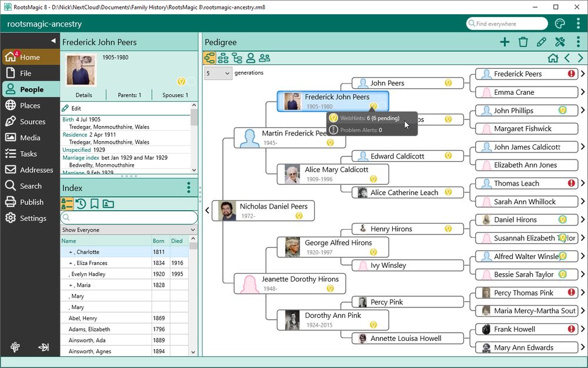This screenshot has height=368, width=588.
Task: Click the hint bulb on Nicholas Daniel Peers
Action: pyautogui.click(x=299, y=216)
